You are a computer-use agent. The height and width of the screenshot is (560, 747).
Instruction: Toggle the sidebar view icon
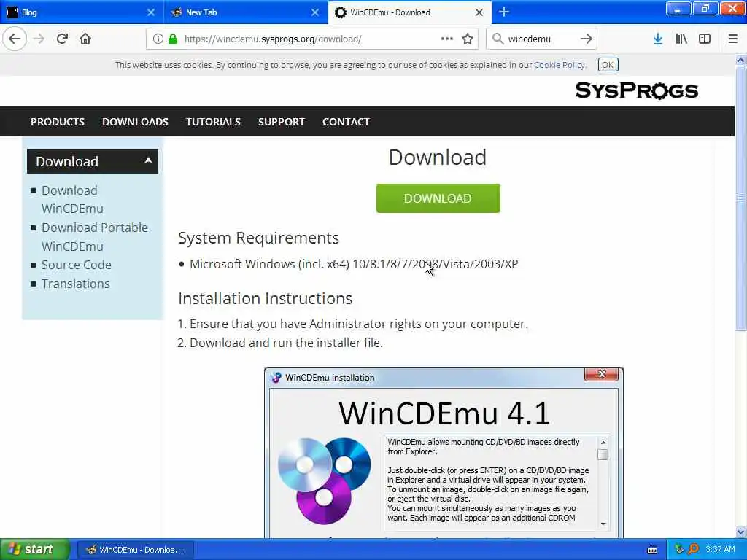705,39
